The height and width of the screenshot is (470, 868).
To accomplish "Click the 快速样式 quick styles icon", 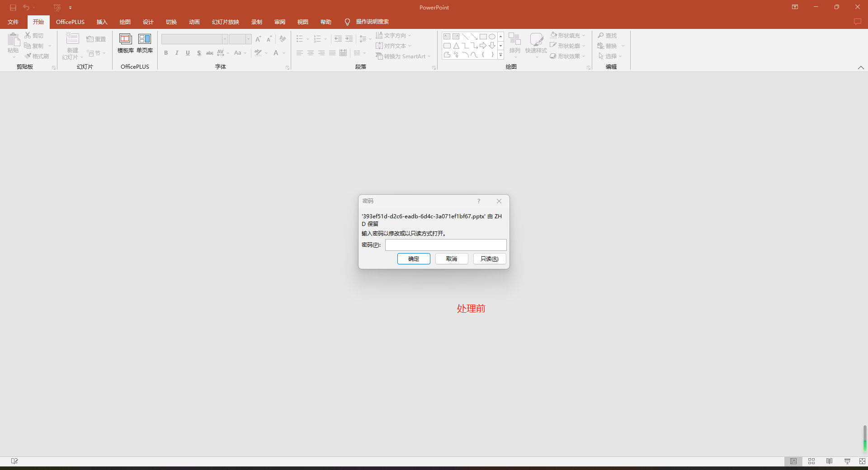I will pos(536,40).
